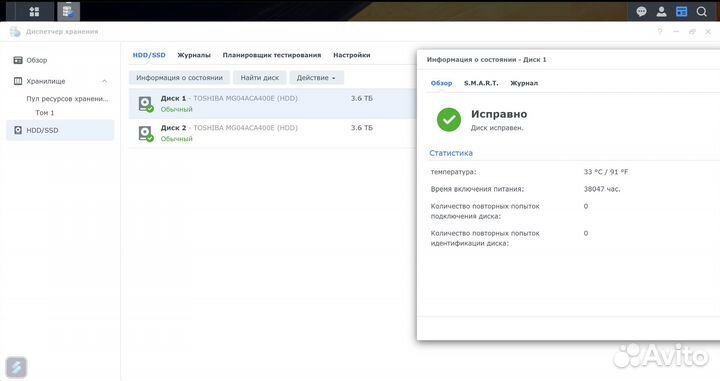Maximize the Storage Manager window
Viewport: 720px width, 381px height.
pyautogui.click(x=692, y=32)
